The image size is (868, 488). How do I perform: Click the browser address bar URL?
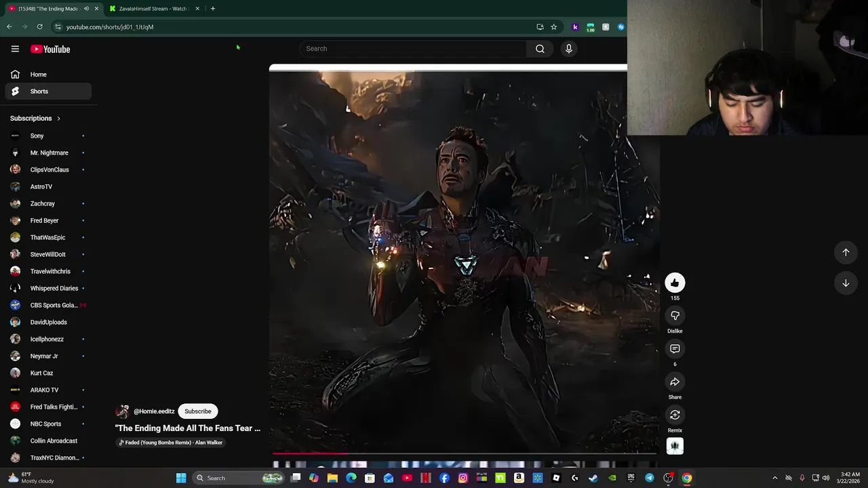coord(110,27)
